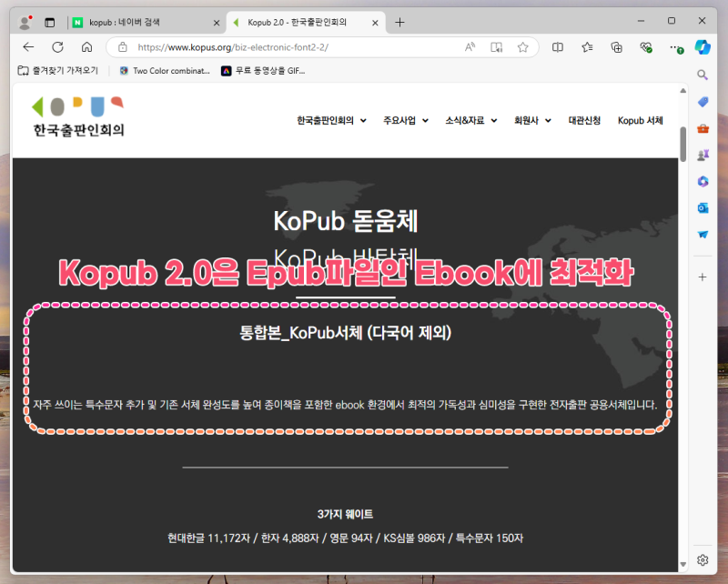
Task: Open 즐겨찾기 가져오기 bookmark
Action: coord(58,71)
